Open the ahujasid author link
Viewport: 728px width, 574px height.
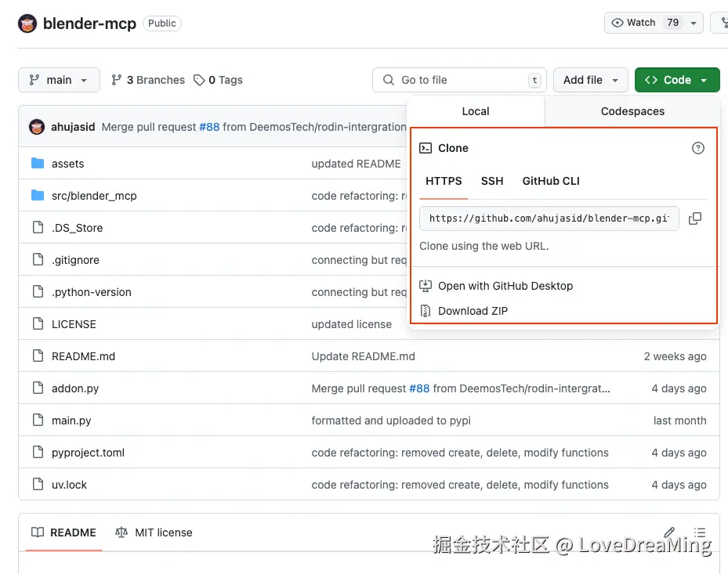[73, 127]
